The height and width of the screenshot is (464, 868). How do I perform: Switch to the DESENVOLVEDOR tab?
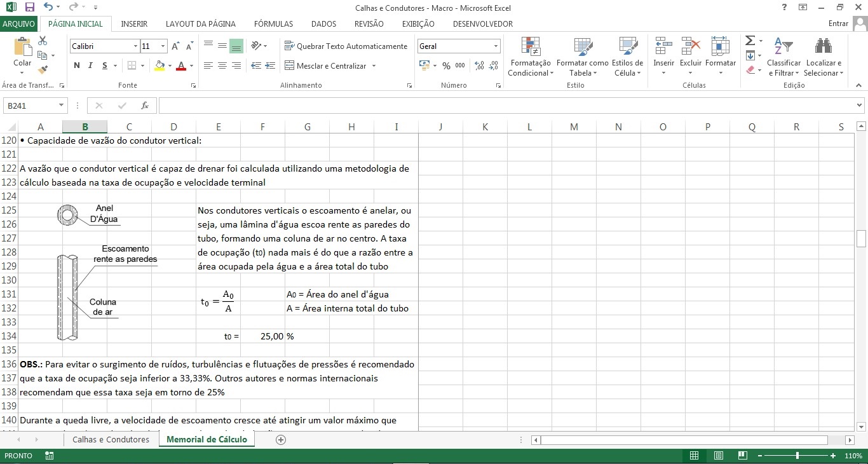click(x=483, y=24)
